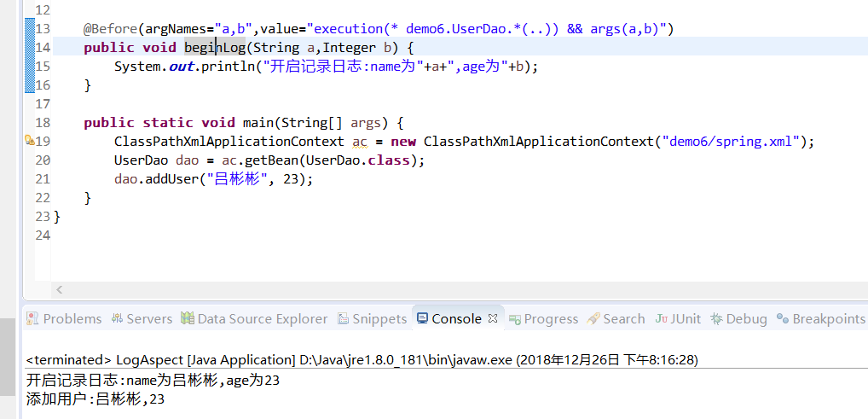Open the Progress tab
Screen dimensions: 868x419
tap(544, 318)
